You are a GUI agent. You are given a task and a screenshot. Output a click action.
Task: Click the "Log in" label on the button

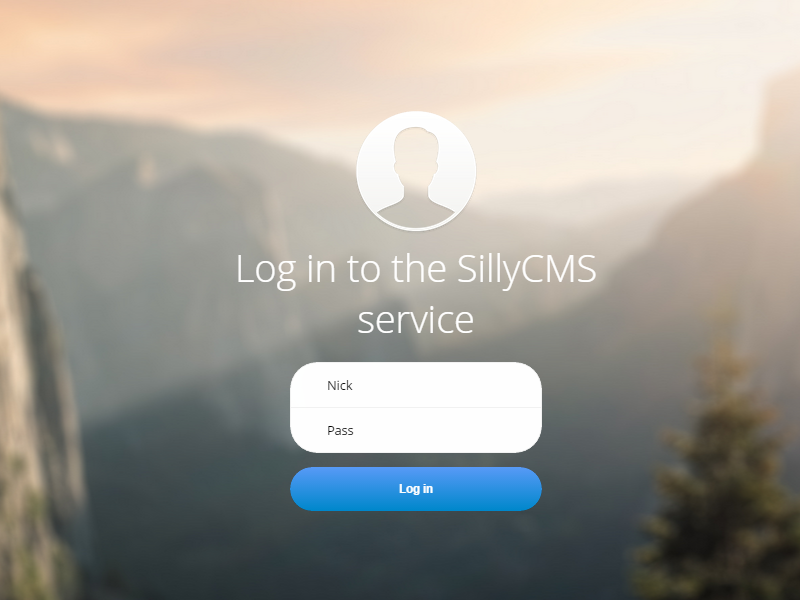(x=416, y=489)
